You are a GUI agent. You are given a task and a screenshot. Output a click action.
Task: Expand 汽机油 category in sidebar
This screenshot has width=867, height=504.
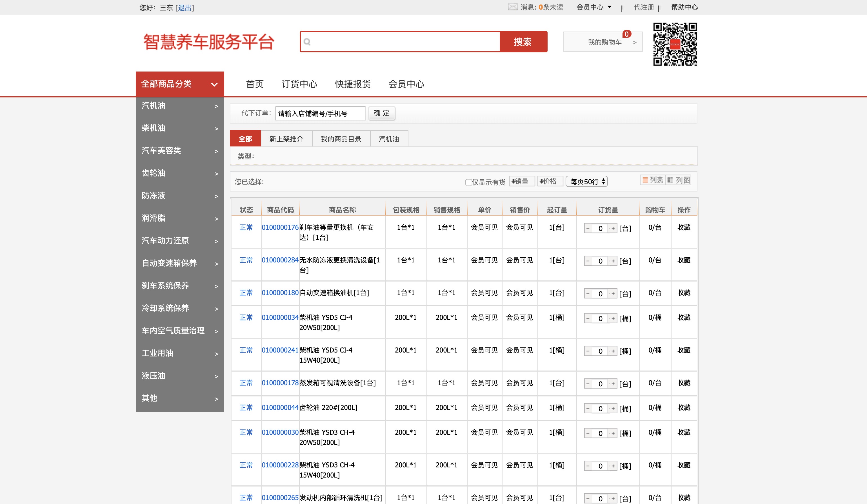[180, 106]
